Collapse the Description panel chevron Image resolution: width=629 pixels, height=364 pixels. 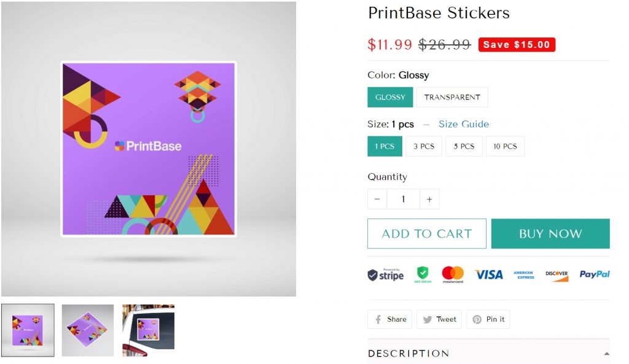pos(606,352)
